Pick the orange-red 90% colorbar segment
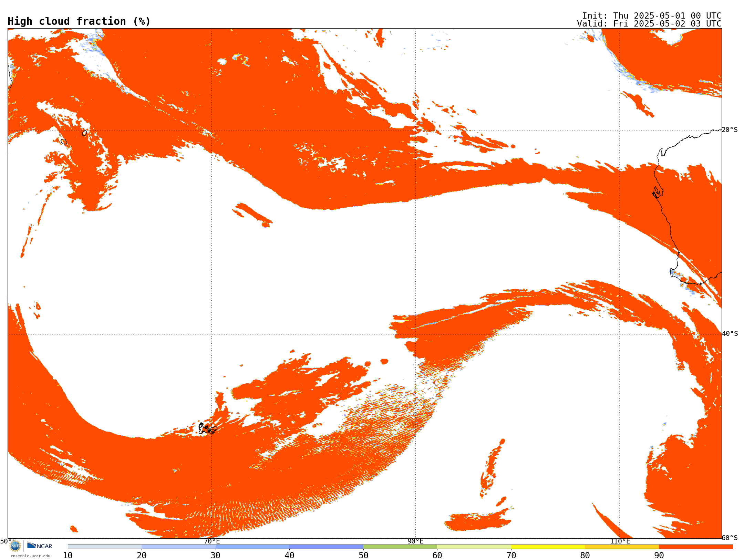Image resolution: width=744 pixels, height=560 pixels. coord(696,547)
